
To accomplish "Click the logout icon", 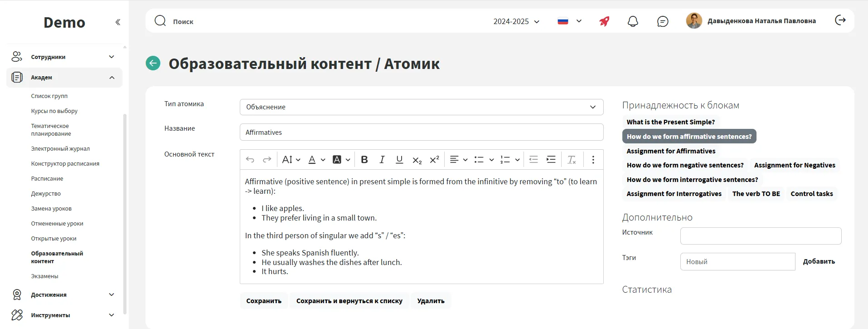I will 840,20.
